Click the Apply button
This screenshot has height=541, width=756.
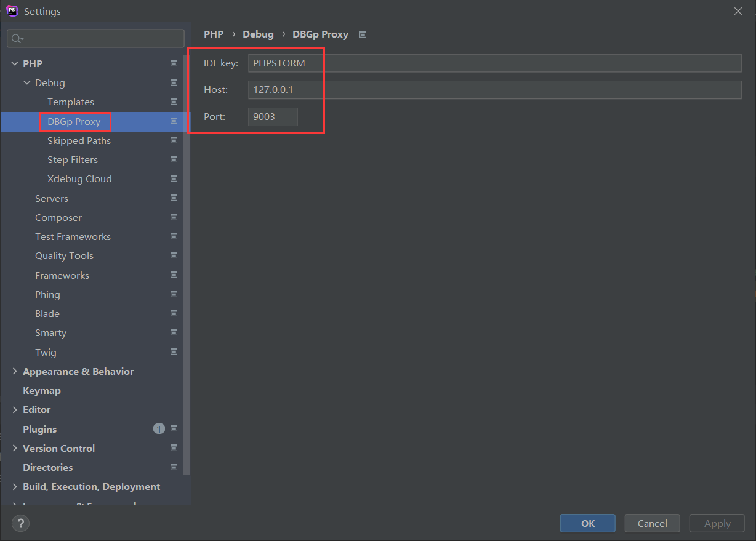[x=717, y=523]
